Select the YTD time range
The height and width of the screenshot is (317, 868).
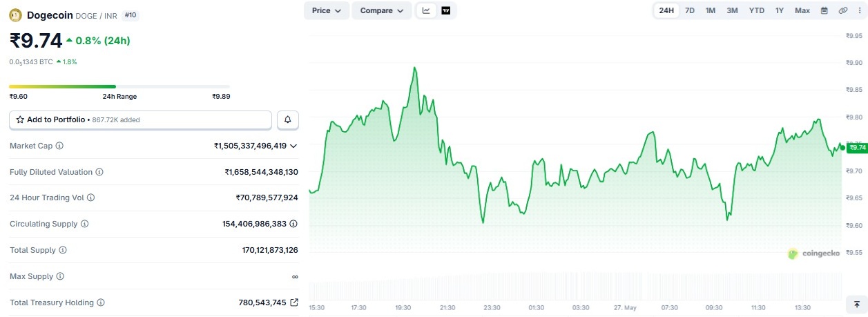point(757,10)
